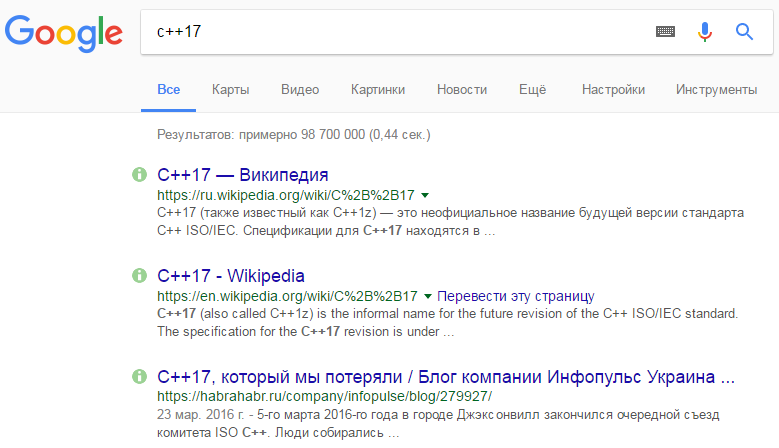Click the ru.wikipedia.org green URL

pyautogui.click(x=286, y=195)
